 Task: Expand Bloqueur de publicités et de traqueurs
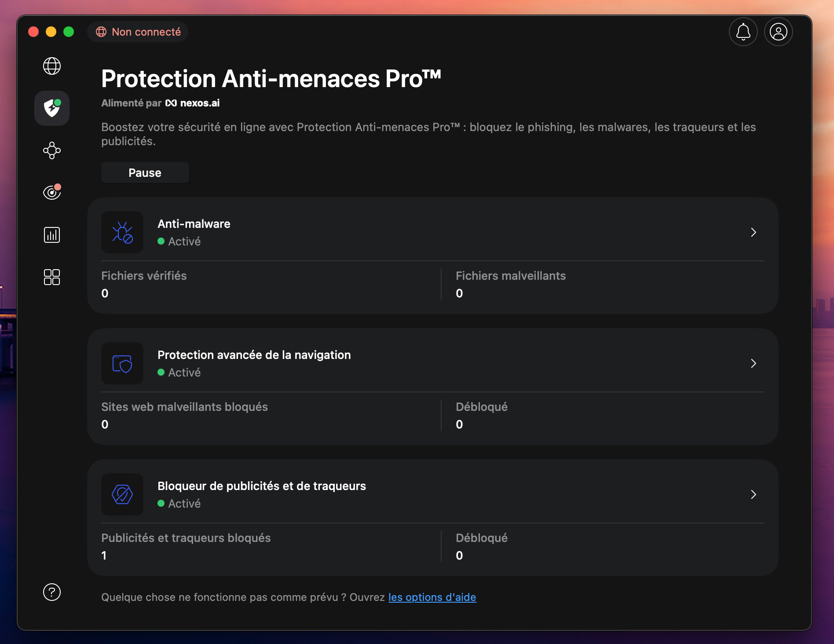click(754, 494)
